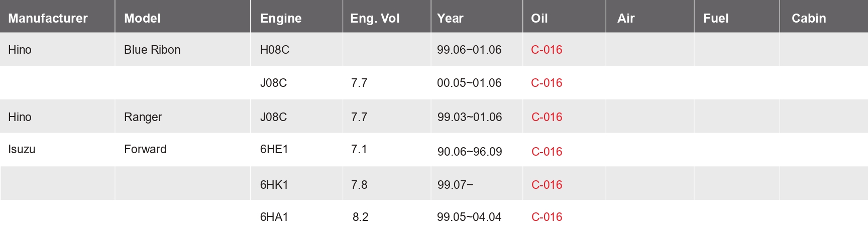Screen dimensions: 868x233
Task: Click C-016 oil link for Hino Ranger
Action: point(547,117)
